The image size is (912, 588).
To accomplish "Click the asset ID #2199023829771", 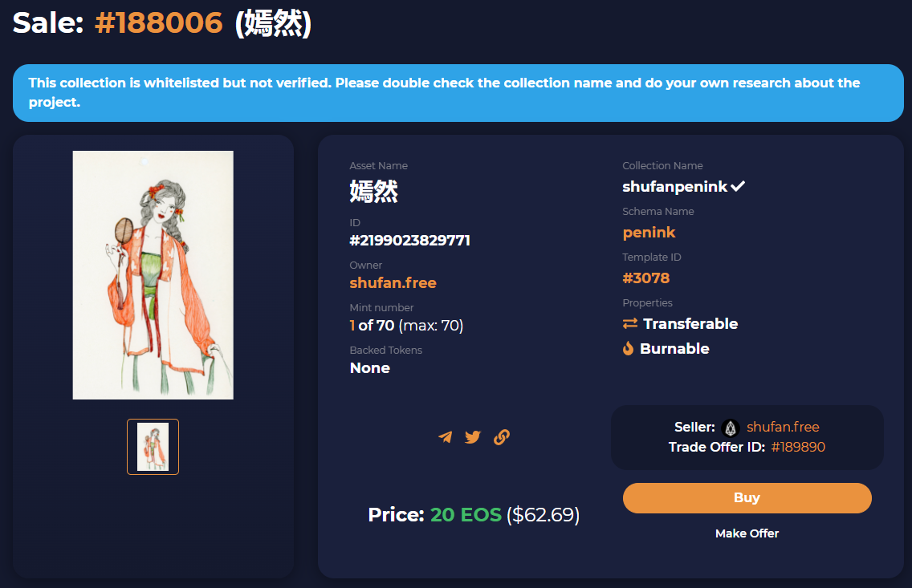I will pos(409,241).
